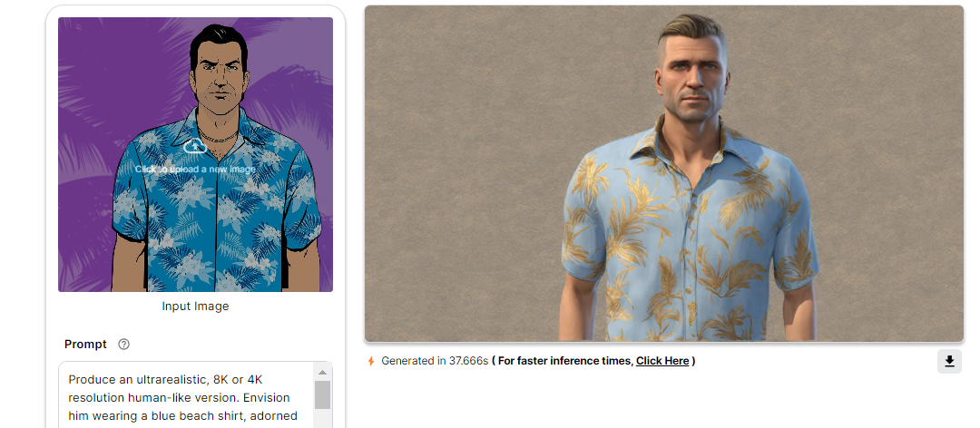The height and width of the screenshot is (428, 980).
Task: Click the orange lightning bolt icon
Action: [371, 361]
